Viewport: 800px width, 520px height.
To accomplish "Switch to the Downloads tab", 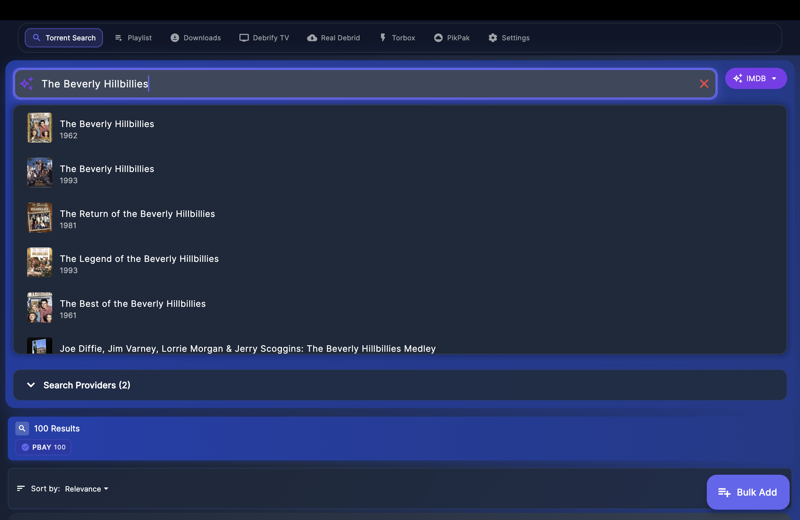I will tap(195, 38).
